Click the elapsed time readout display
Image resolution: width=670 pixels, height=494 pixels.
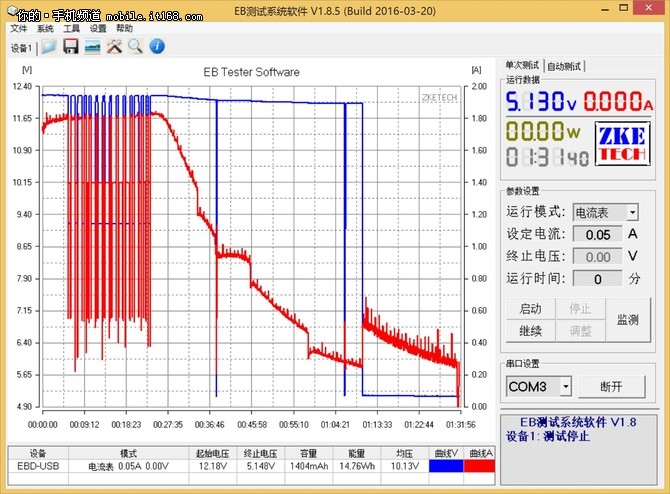547,157
